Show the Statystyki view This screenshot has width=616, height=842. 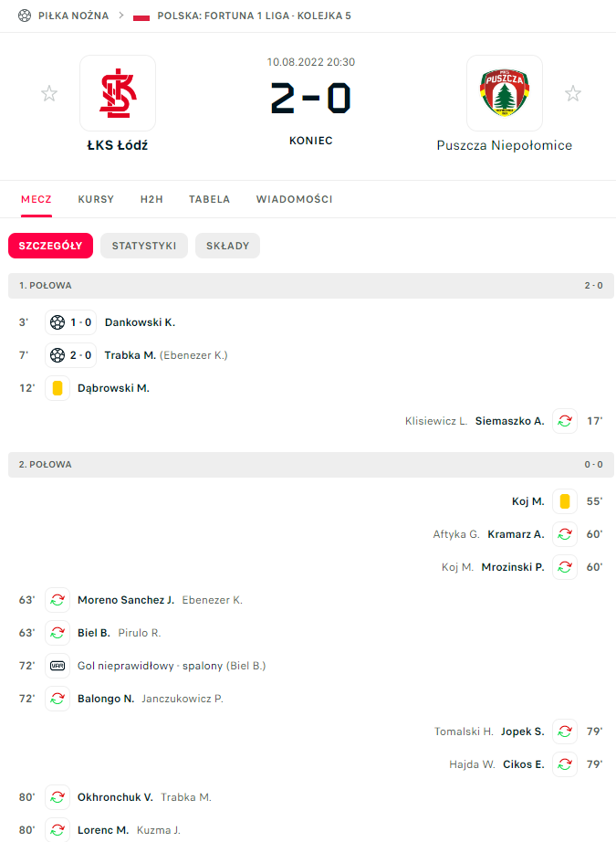click(x=144, y=246)
